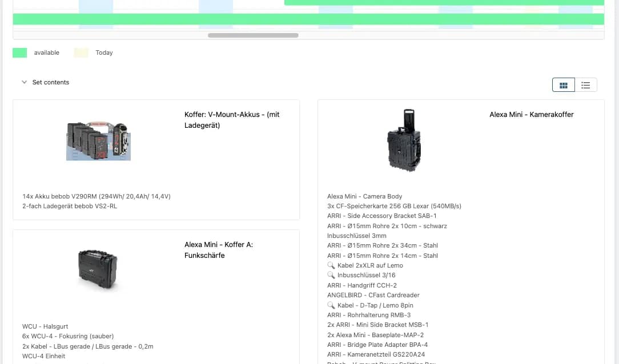Screen dimensions: 619x364
Task: Select ANGELBIRD - CFast Cardreader item
Action: [373, 295]
